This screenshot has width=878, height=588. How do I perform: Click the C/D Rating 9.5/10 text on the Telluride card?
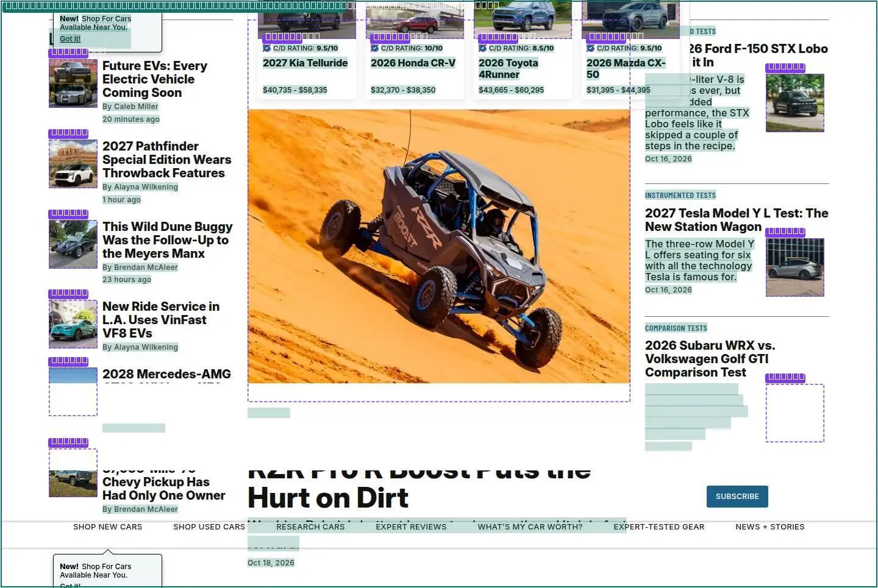point(305,48)
